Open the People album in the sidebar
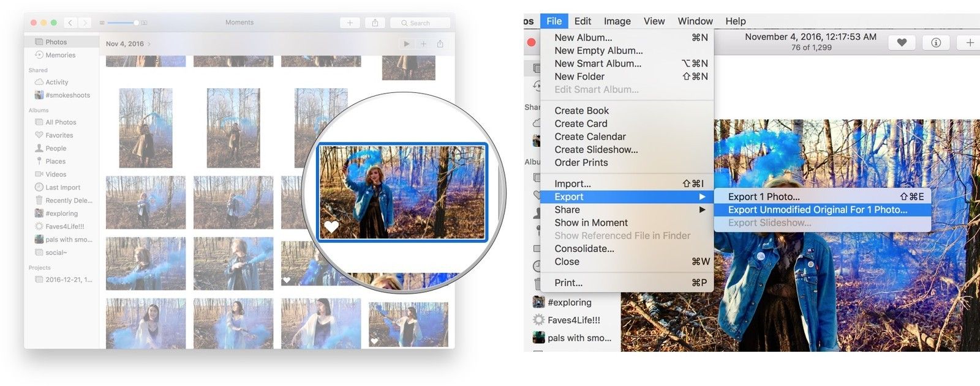980x386 pixels. 55,148
